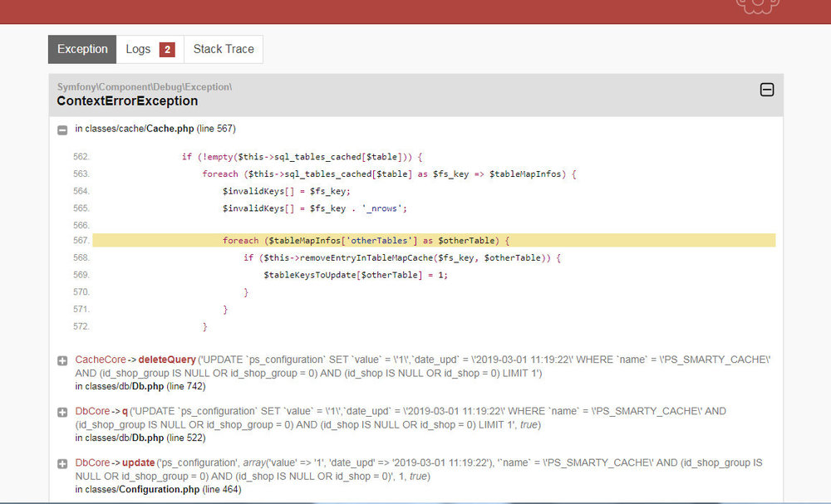Click the Symfony\Component\Debug\Exception namespace text
This screenshot has width=831, height=504.
(x=144, y=87)
